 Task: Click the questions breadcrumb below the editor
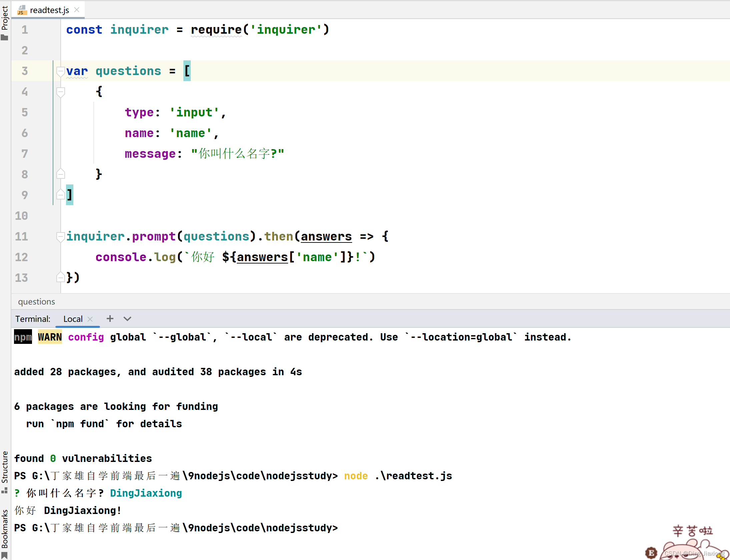[x=36, y=302]
